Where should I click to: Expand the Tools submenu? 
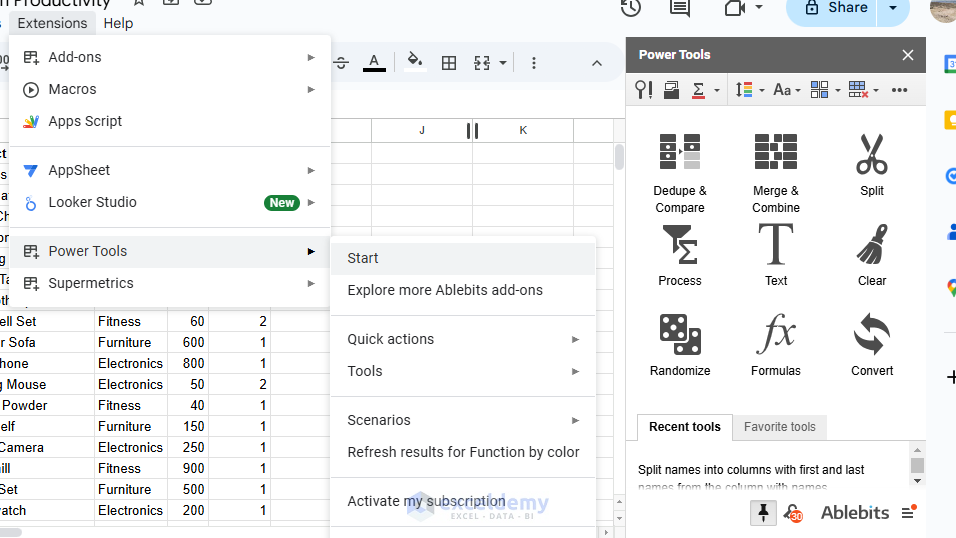[x=463, y=371]
